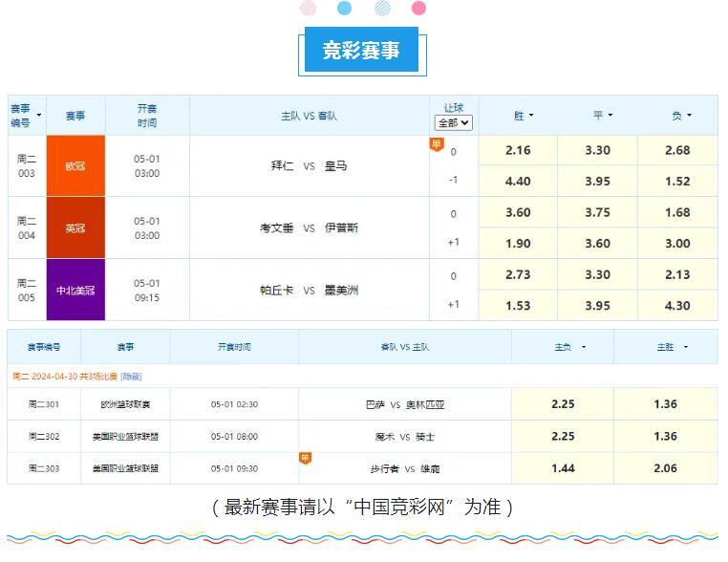Pick 3.00 lose odds for 考文垂 +1
Viewport: 728px width, 562px height.
(677, 244)
